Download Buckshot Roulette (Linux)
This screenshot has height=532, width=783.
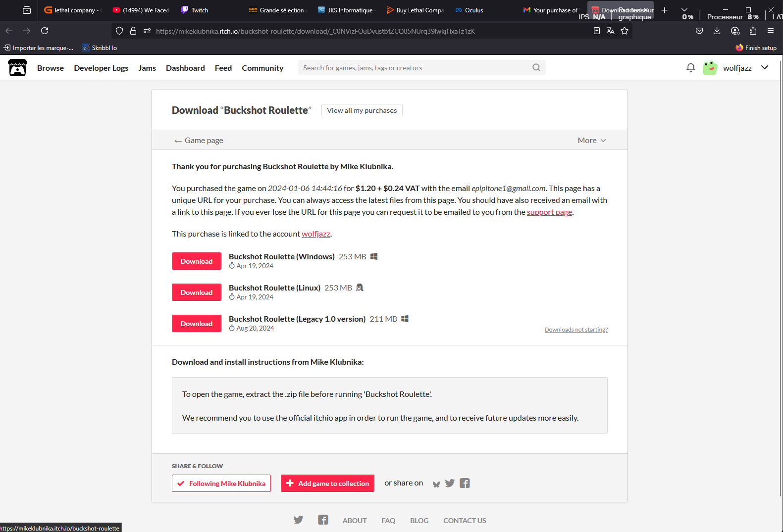[197, 292]
